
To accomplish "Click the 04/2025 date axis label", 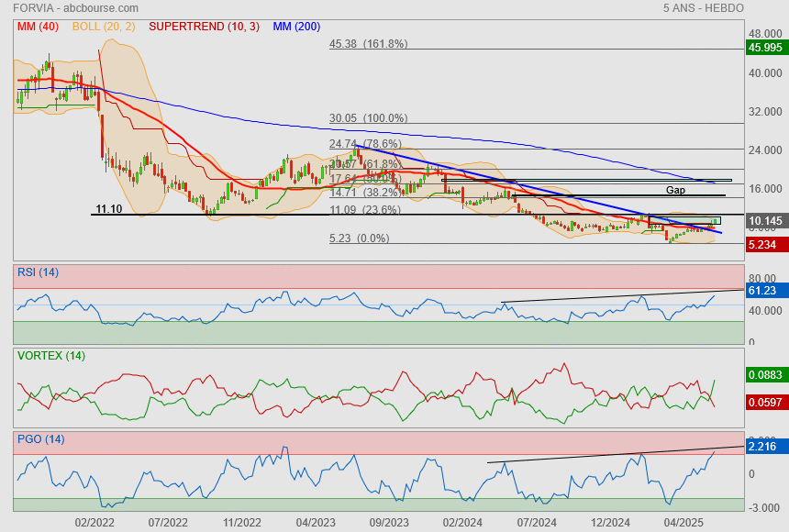I will (683, 523).
